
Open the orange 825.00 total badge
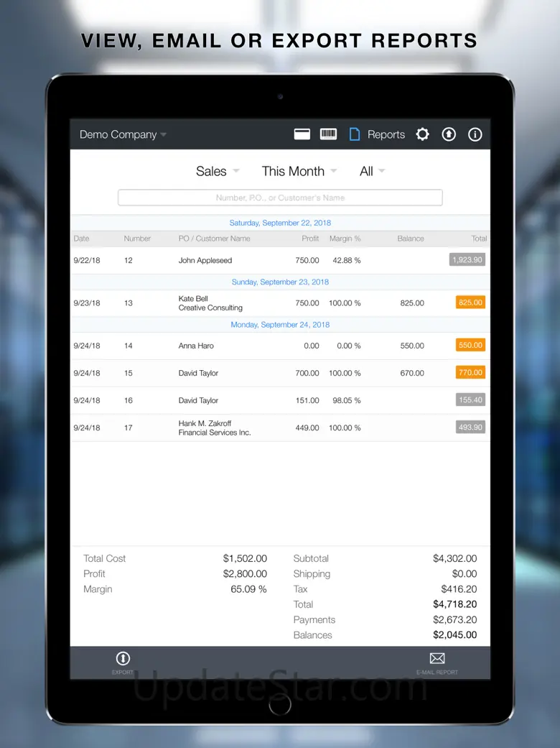coord(470,303)
